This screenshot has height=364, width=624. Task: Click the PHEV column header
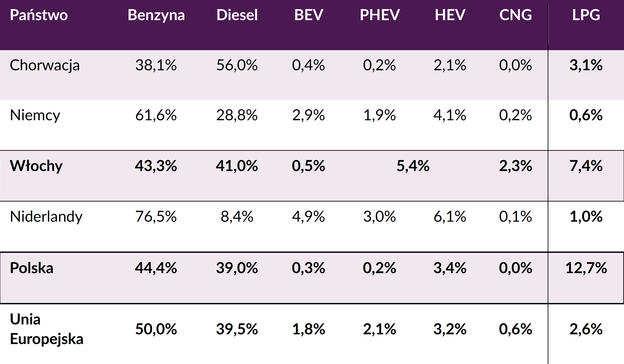click(380, 15)
